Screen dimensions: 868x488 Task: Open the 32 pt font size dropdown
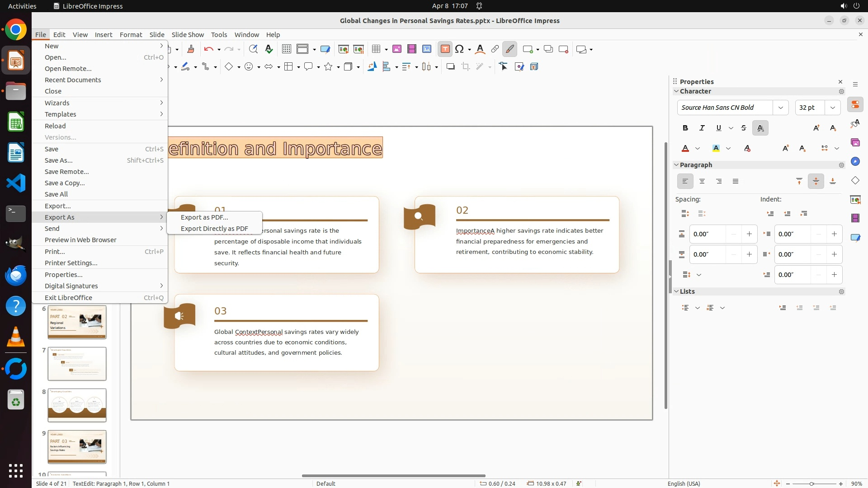click(x=832, y=108)
